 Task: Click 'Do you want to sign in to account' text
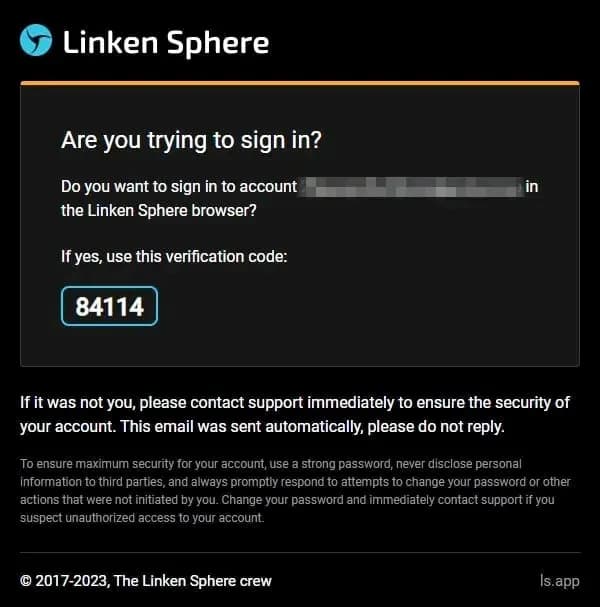[x=179, y=187]
